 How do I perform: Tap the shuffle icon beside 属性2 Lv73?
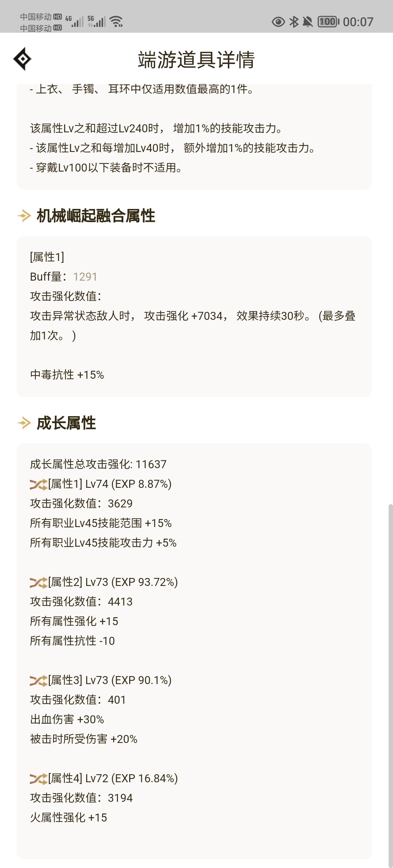click(x=39, y=582)
